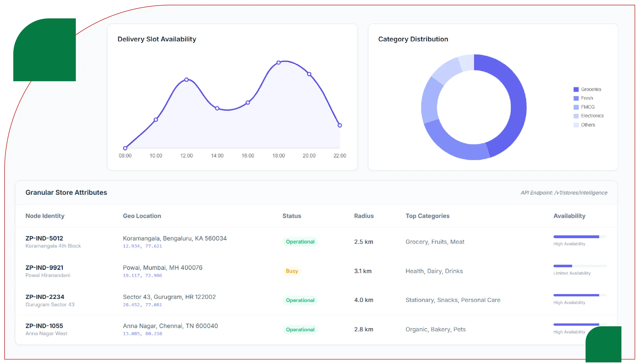Screen dimensions: 640x364
Task: Click the 18:00 peak data point
Action: point(279,63)
